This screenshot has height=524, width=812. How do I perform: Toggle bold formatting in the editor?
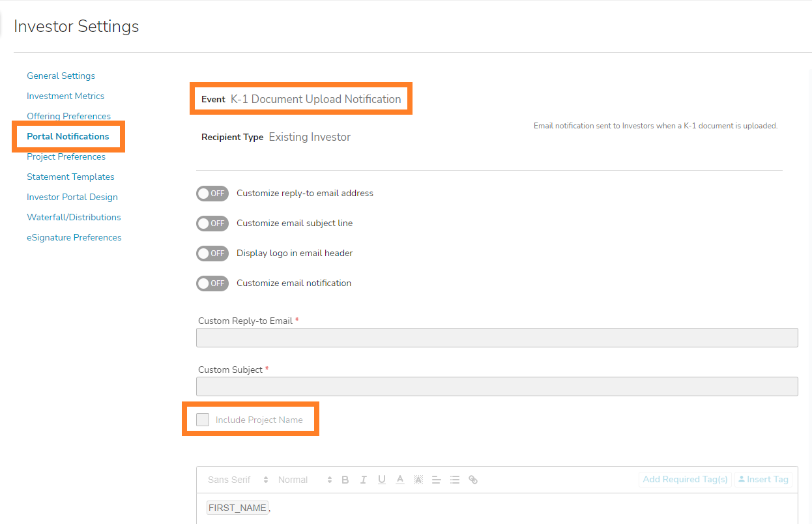pyautogui.click(x=345, y=480)
